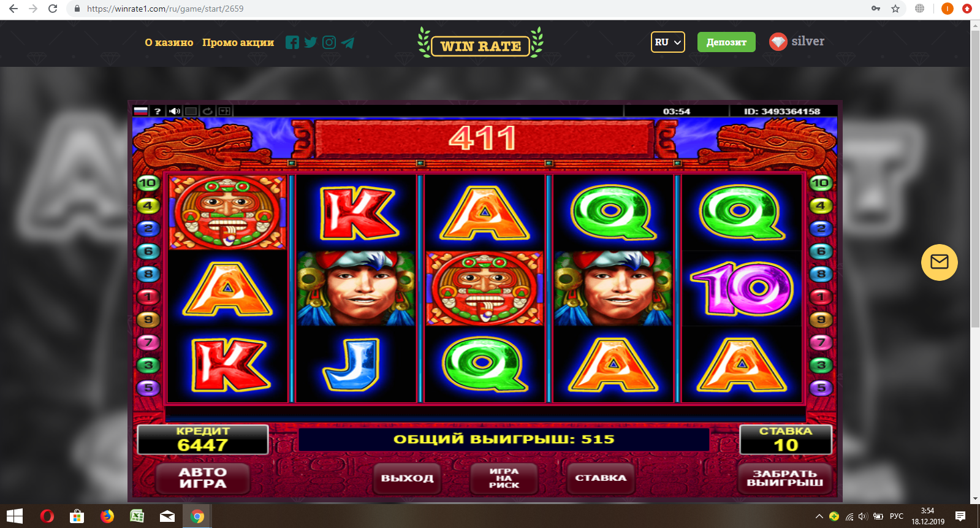The height and width of the screenshot is (528, 980).
Task: Open the О казино menu item
Action: pyautogui.click(x=169, y=42)
